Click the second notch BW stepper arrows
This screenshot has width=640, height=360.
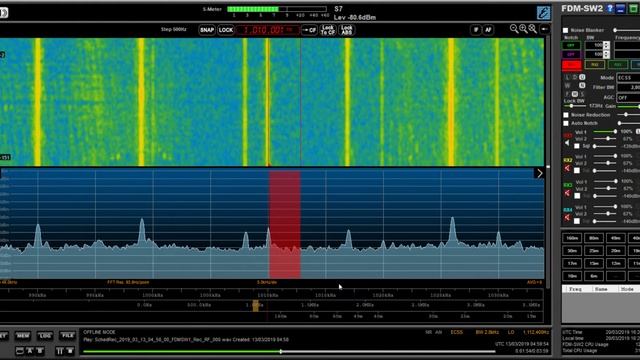tap(607, 54)
